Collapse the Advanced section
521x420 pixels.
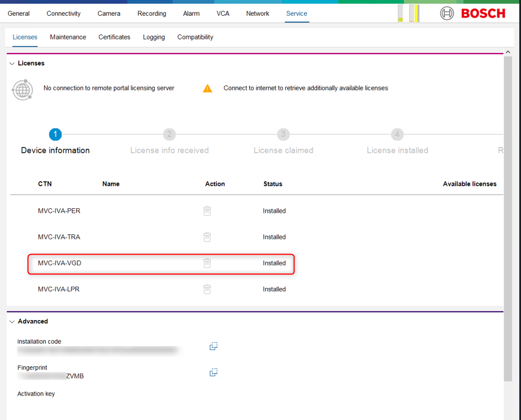tap(12, 322)
